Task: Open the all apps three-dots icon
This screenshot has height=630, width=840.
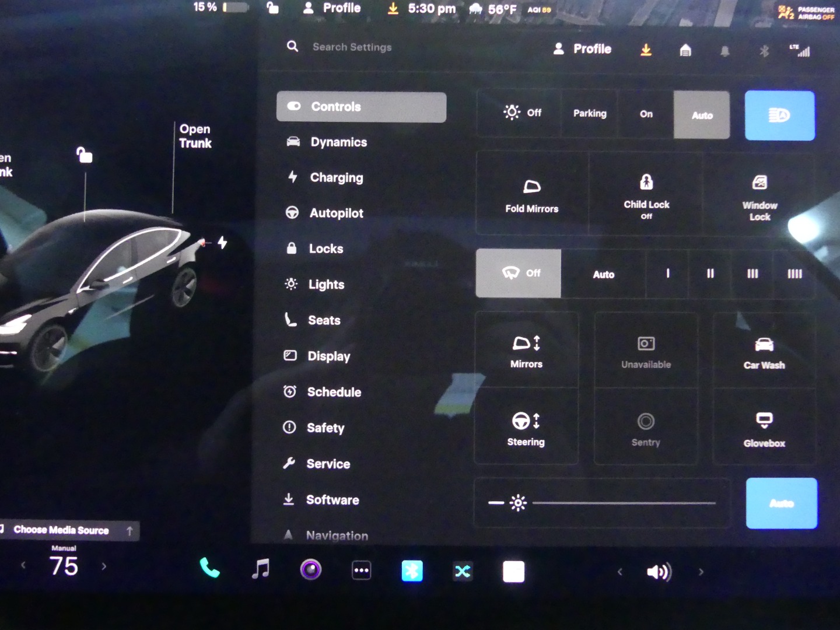Action: pos(361,570)
